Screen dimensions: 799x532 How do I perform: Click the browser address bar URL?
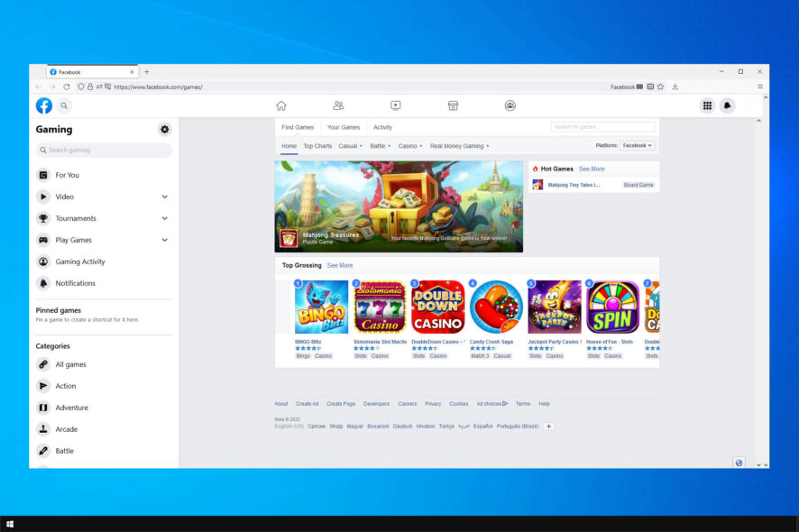[158, 87]
